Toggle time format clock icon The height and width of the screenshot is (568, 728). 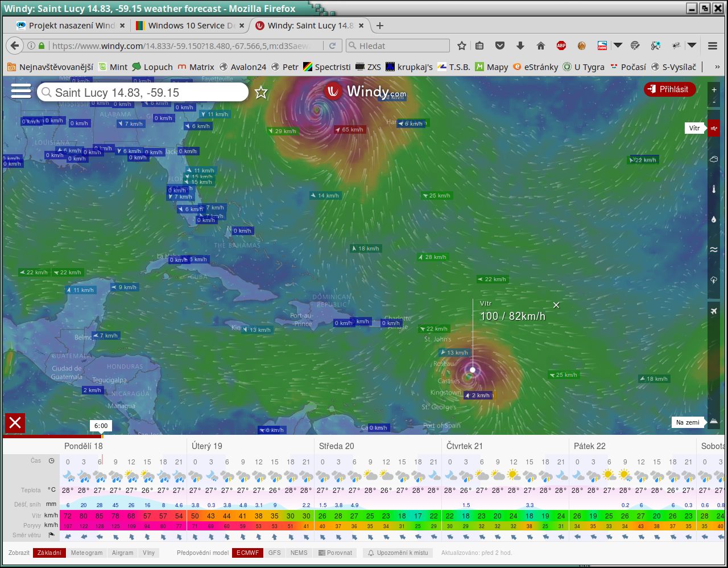pos(51,460)
